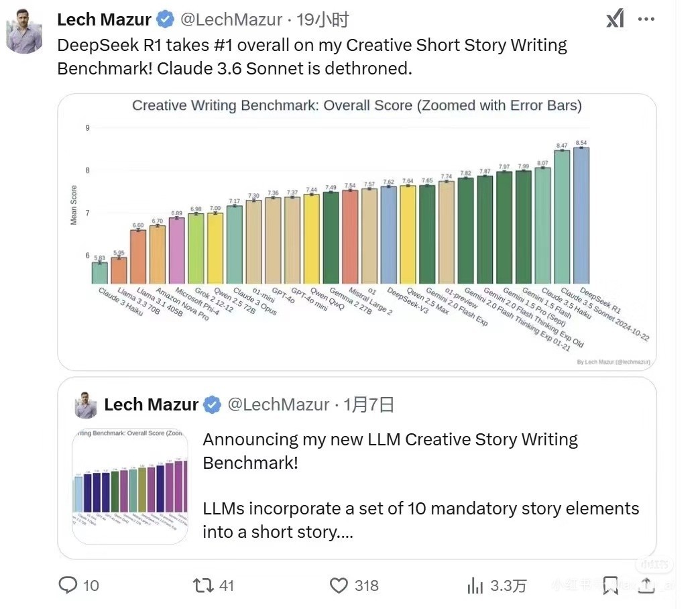Click the share upload icon
Viewport: 700px width, 609px height.
pos(646,586)
